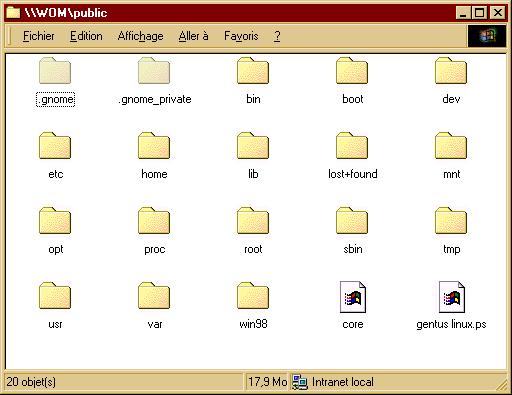
Task: Select the .gnome folder icon
Action: [55, 70]
